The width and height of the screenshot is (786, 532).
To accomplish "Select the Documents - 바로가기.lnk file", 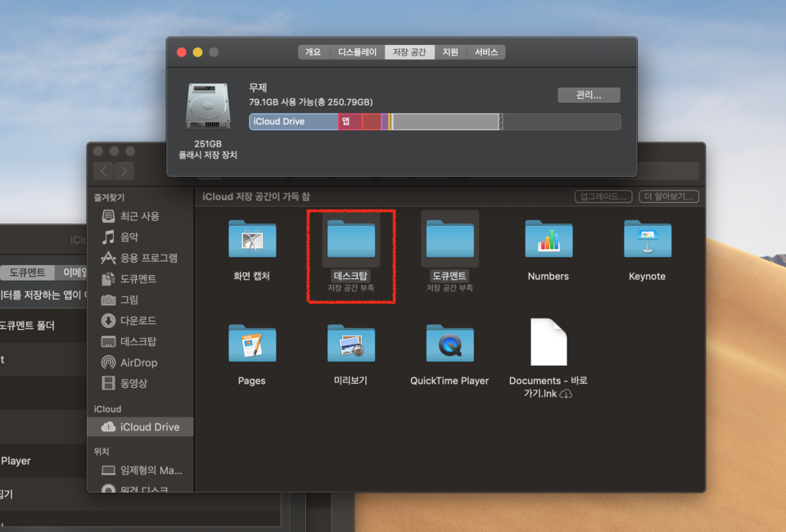I will pos(548,344).
